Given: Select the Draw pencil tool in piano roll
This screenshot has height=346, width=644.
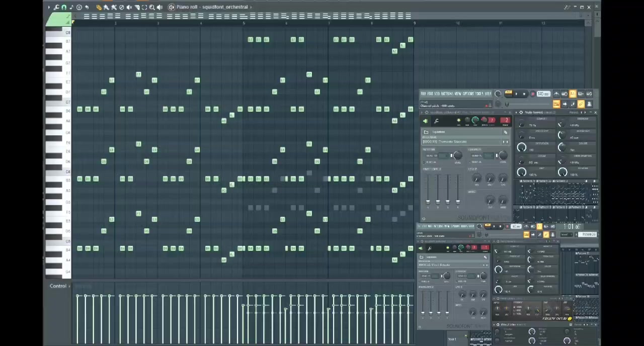Looking at the screenshot, I should tap(99, 7).
